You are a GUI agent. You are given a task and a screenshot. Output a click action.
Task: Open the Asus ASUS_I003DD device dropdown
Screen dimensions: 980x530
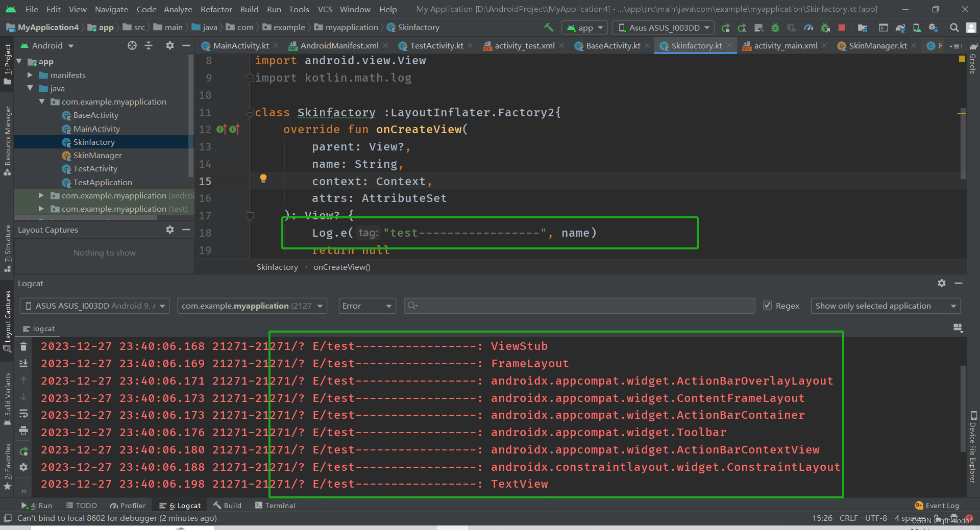[664, 28]
